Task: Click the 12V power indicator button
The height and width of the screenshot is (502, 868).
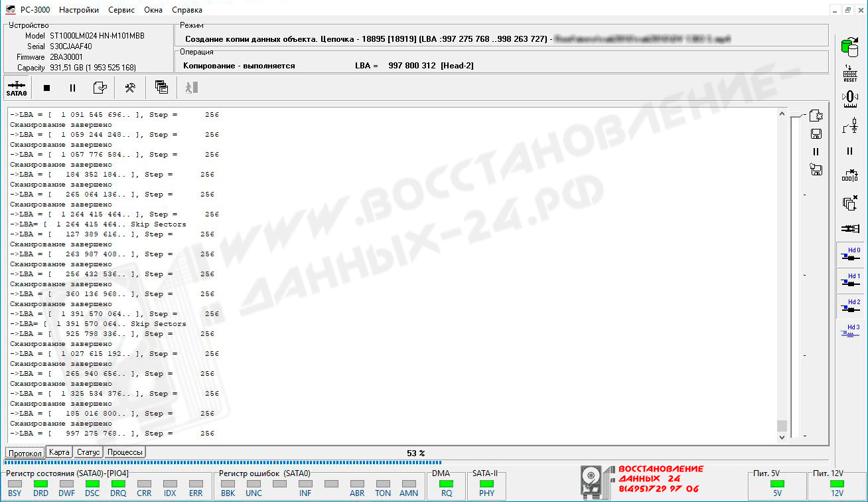Action: point(837,484)
